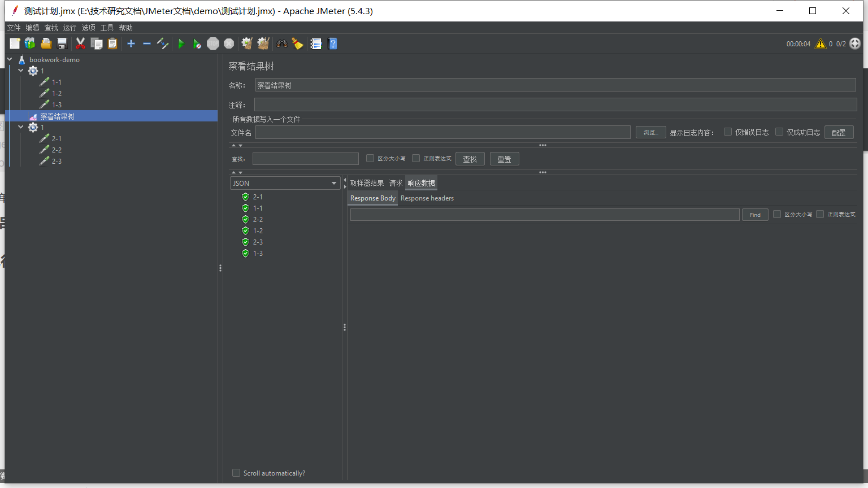Reset search with yellow broom icon
The image size is (868, 488).
[x=297, y=43]
